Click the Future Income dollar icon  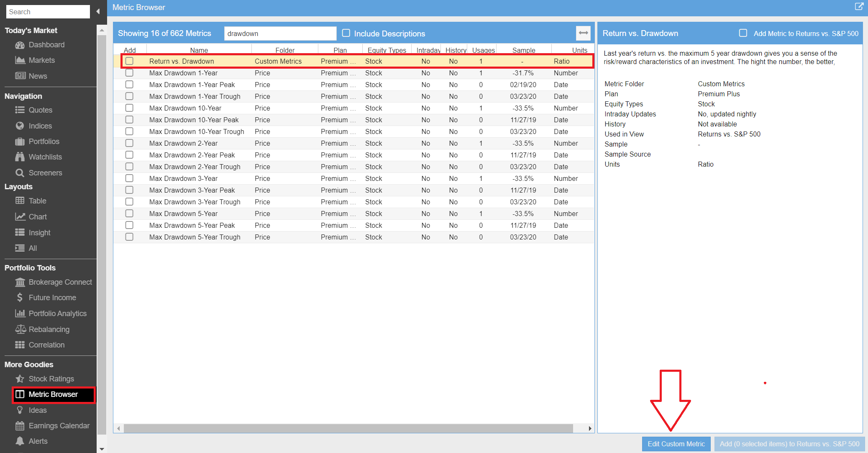point(20,298)
